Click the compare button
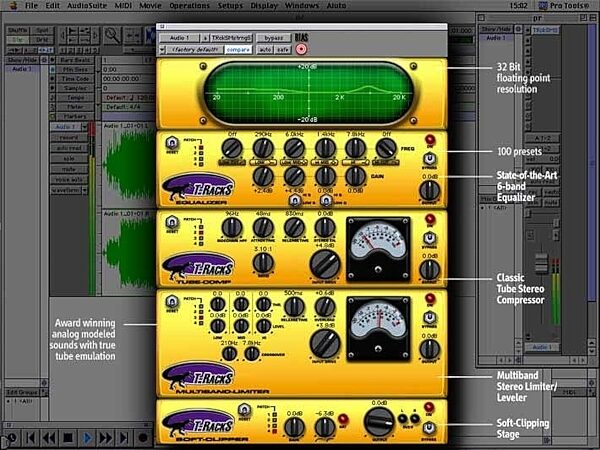Image resolution: width=600 pixels, height=450 pixels. (x=238, y=50)
